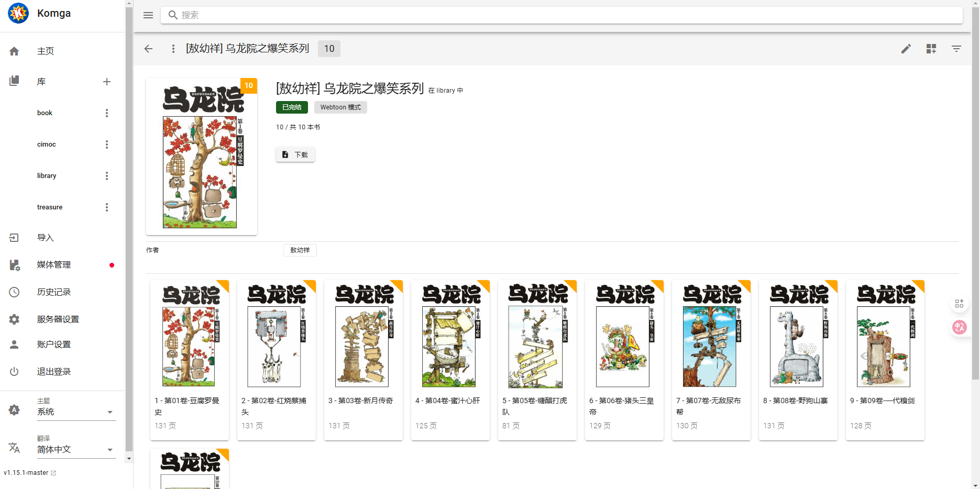The width and height of the screenshot is (980, 489).
Task: Click the back arrow icon
Action: coord(149,49)
